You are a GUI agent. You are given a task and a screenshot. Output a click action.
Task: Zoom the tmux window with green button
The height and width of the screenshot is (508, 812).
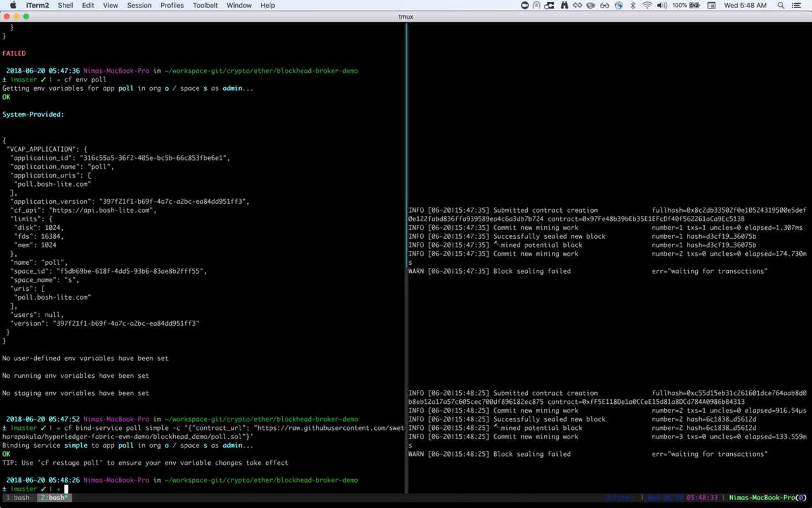[x=27, y=17]
